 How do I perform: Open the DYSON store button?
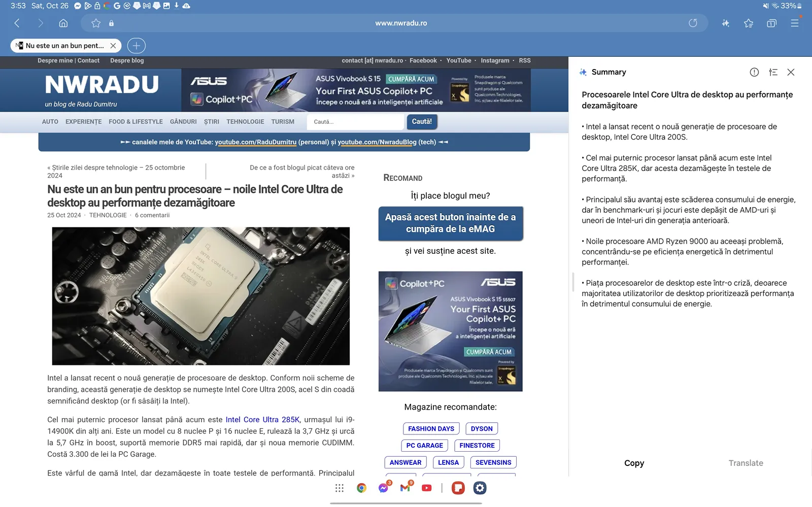coord(482,429)
